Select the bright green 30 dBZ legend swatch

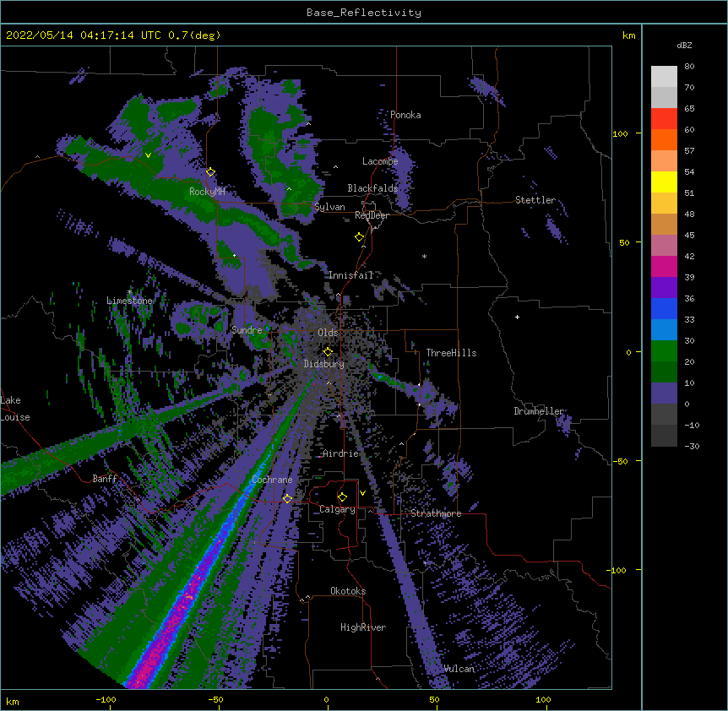(x=664, y=351)
